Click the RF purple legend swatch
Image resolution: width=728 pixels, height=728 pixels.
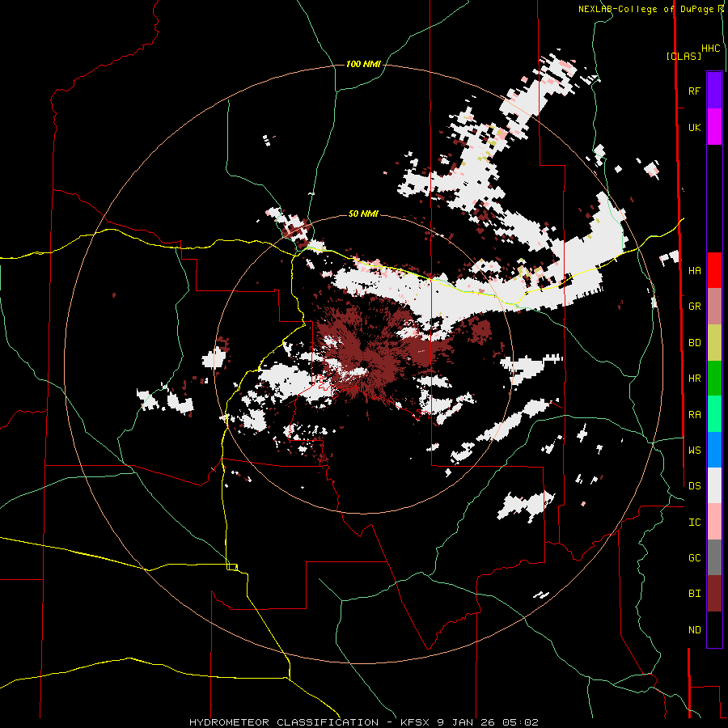pyautogui.click(x=714, y=91)
